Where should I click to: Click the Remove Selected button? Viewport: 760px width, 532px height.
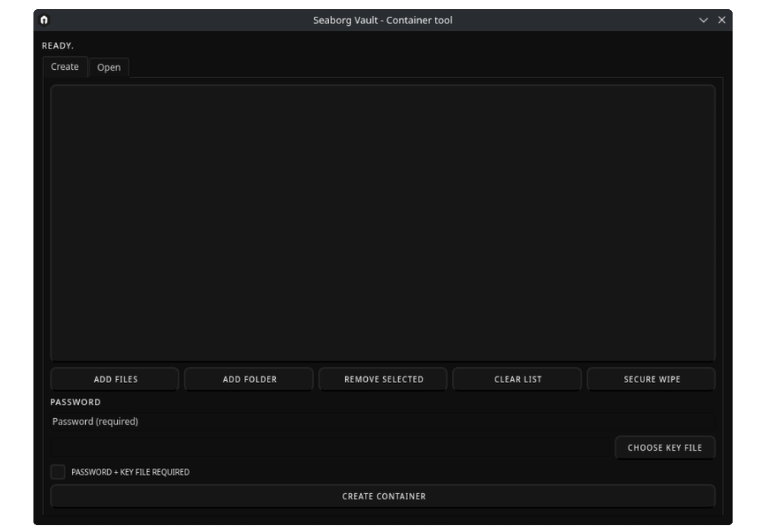click(383, 379)
